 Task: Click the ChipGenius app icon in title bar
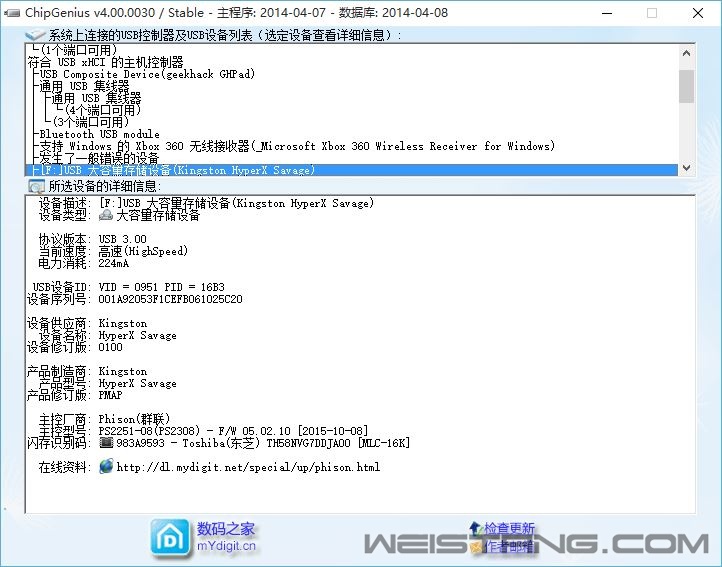point(12,13)
